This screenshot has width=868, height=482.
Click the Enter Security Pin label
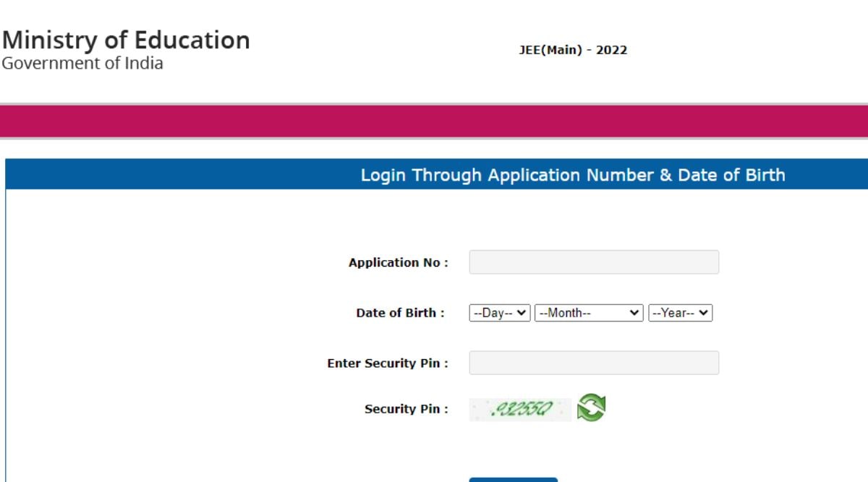[388, 363]
